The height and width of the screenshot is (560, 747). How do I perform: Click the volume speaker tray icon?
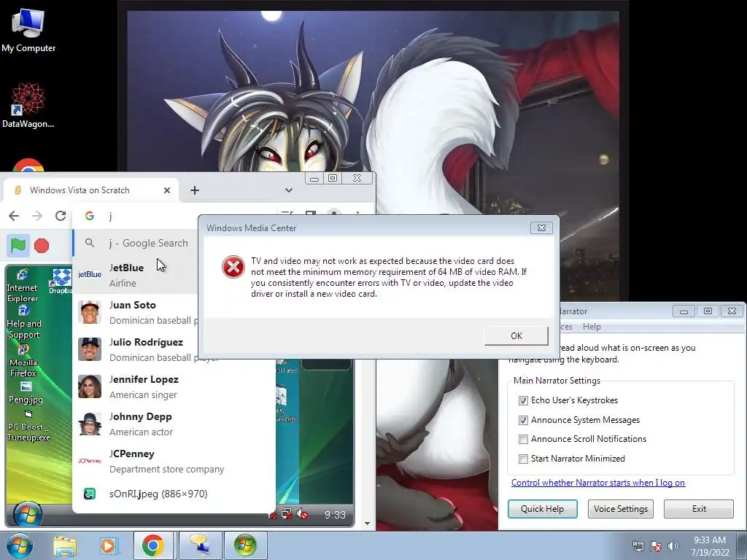pos(673,546)
